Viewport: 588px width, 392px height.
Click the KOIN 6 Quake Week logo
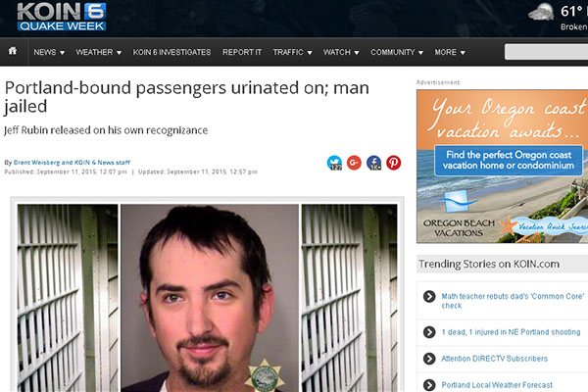point(62,17)
